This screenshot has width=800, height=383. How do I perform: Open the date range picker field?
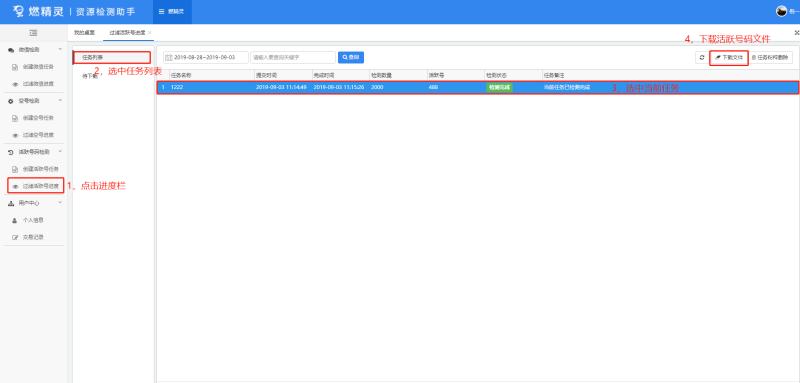[206, 58]
